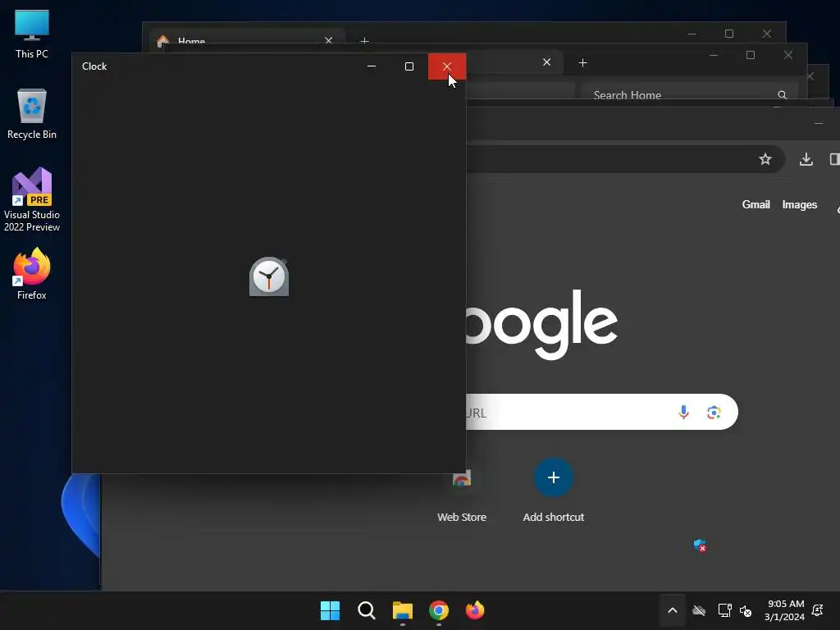Image resolution: width=840 pixels, height=630 pixels.
Task: Bookmark this page with Chrome's star icon
Action: click(x=765, y=159)
